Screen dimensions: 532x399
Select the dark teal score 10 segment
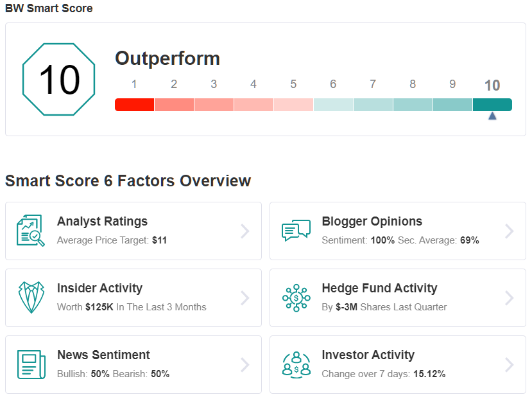tap(492, 105)
